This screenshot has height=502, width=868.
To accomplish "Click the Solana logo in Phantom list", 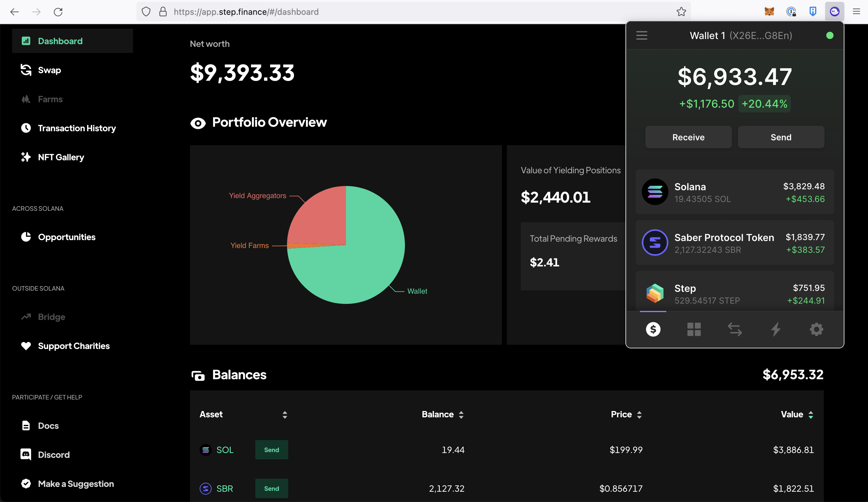I will pos(655,192).
